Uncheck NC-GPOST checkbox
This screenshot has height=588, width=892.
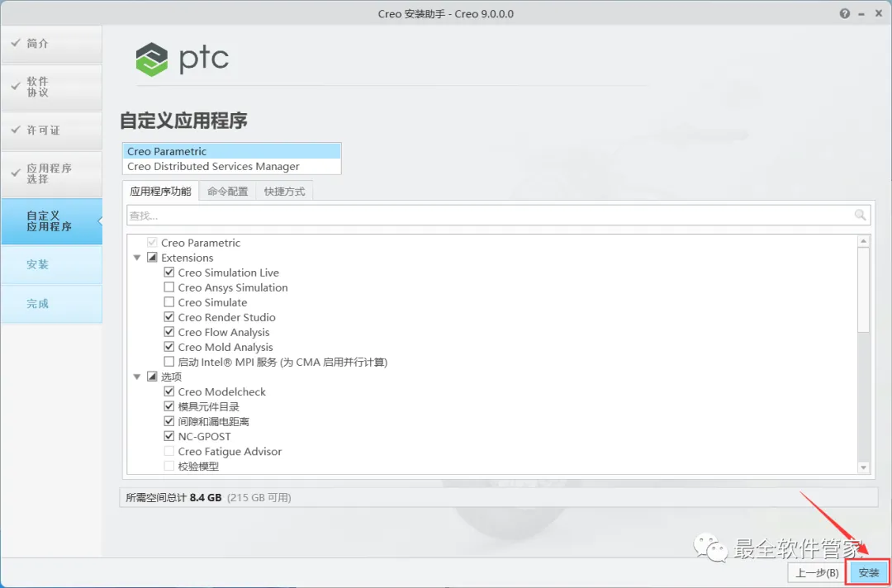[x=169, y=436]
